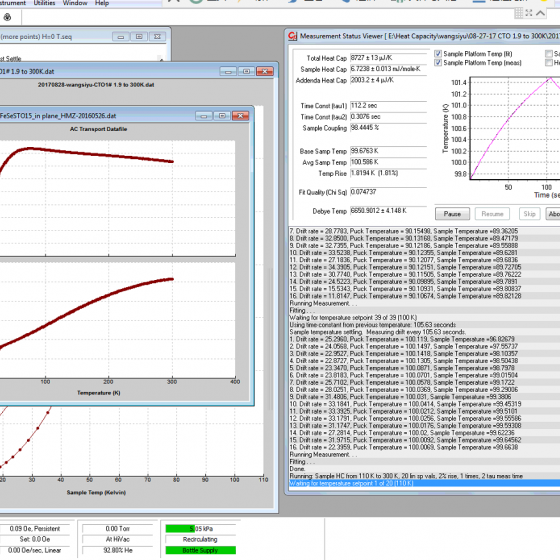The width and height of the screenshot is (560, 560).
Task: Click the 'Temperature (K)' axis label in AC Transport window
Action: coord(99,393)
